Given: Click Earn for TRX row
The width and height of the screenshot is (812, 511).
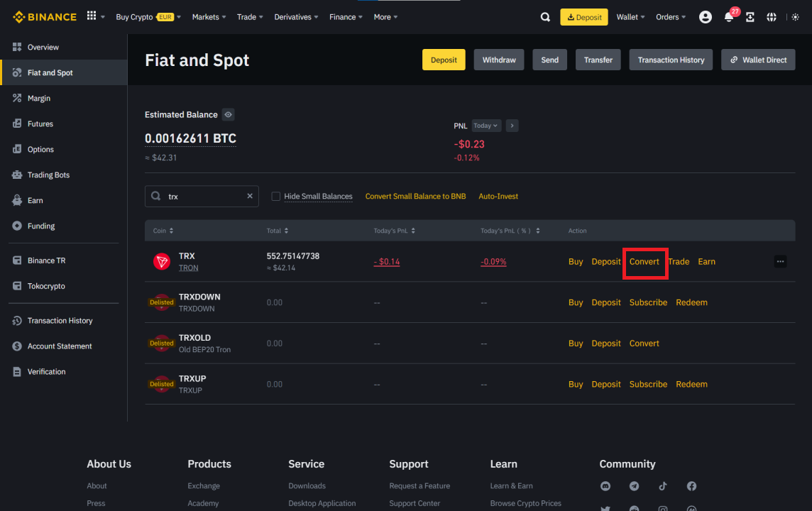Looking at the screenshot, I should (x=706, y=261).
